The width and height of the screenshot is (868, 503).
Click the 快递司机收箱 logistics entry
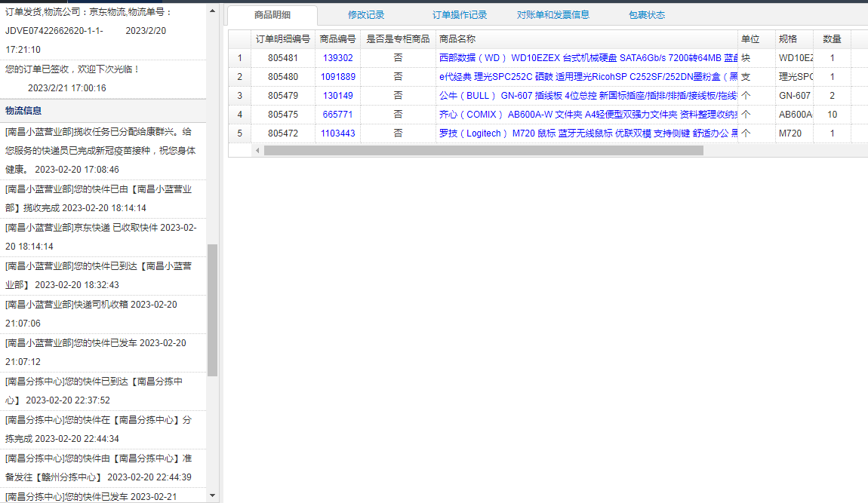pos(103,314)
